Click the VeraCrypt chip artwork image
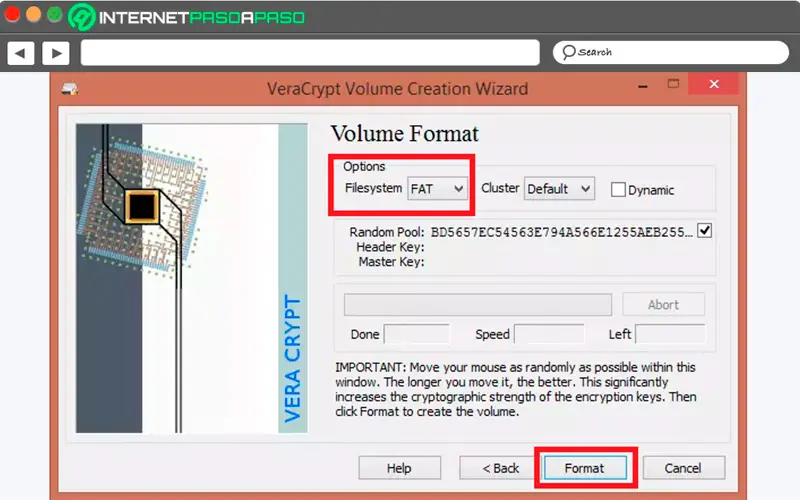800x500 pixels. [192, 279]
